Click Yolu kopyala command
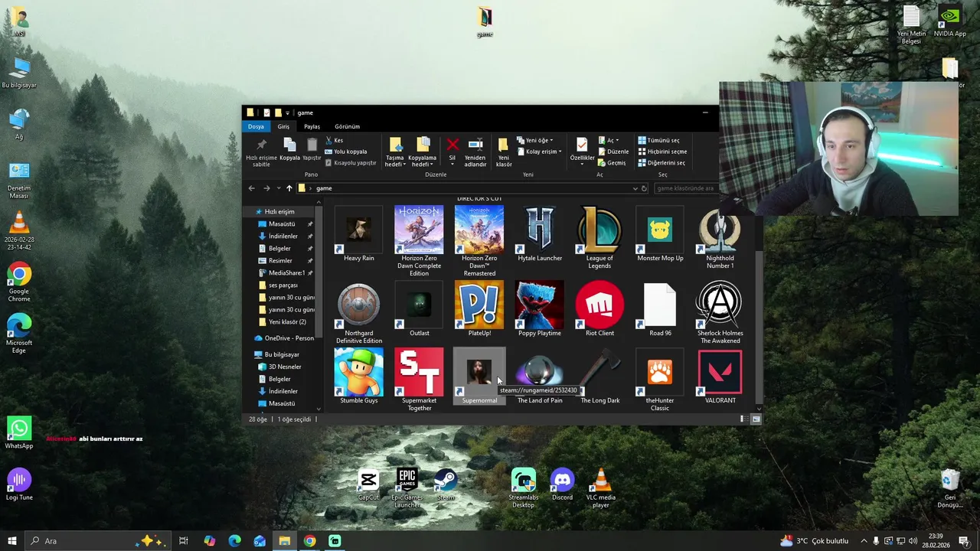This screenshot has width=980, height=551. (x=346, y=152)
